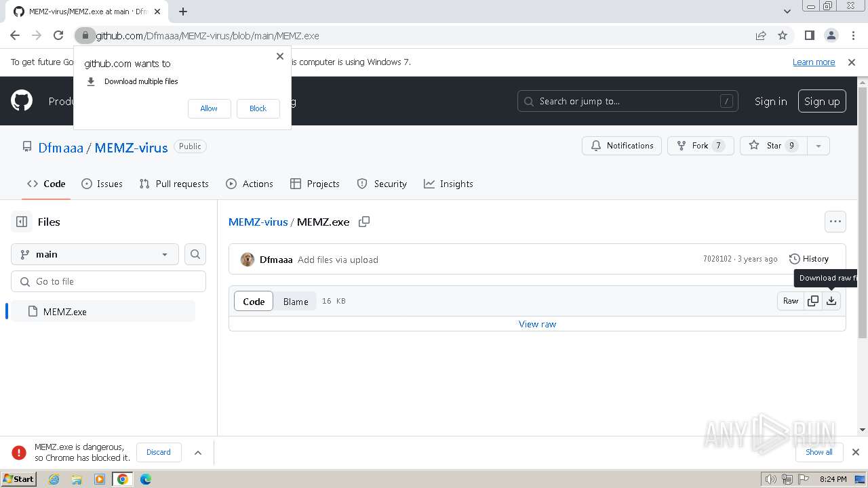Switch to the Projects tab

pos(315,184)
